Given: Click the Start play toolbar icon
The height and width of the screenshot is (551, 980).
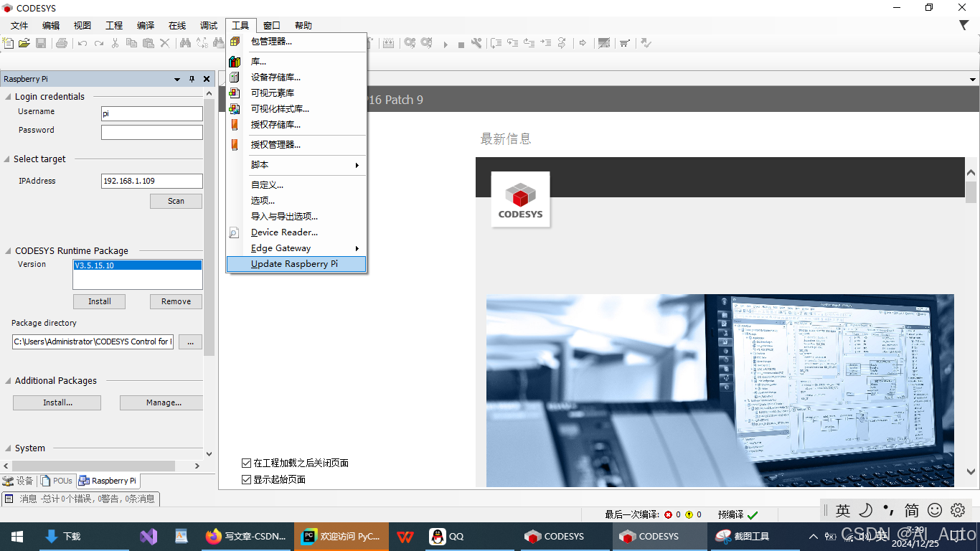Looking at the screenshot, I should (x=446, y=44).
